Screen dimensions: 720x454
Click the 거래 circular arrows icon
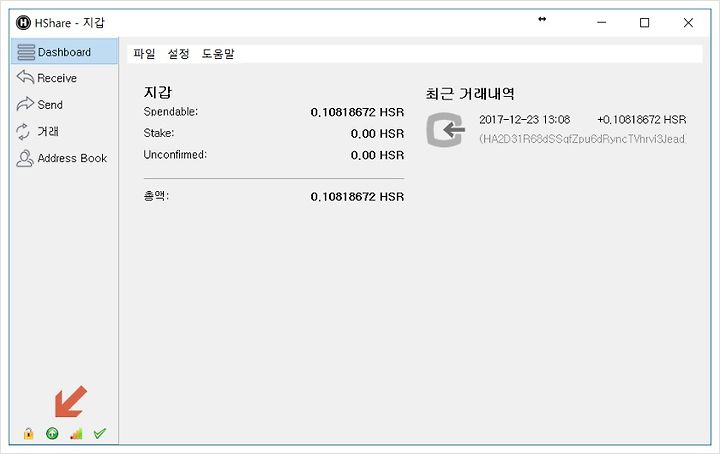click(x=23, y=131)
